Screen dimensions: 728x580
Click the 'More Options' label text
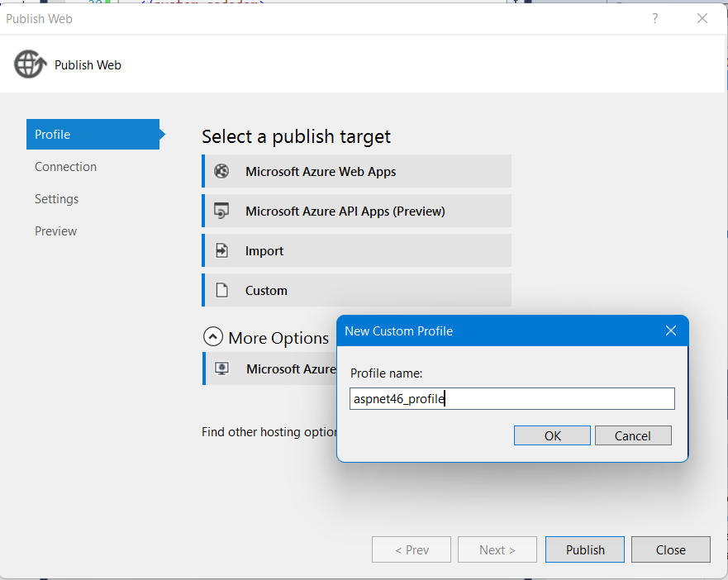click(x=278, y=338)
